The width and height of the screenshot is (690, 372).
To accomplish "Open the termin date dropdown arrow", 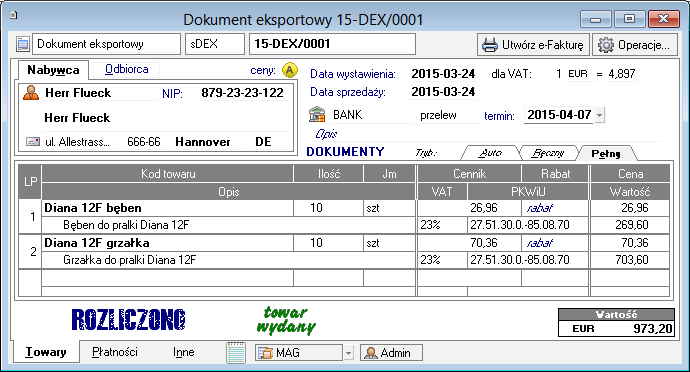I will [599, 115].
